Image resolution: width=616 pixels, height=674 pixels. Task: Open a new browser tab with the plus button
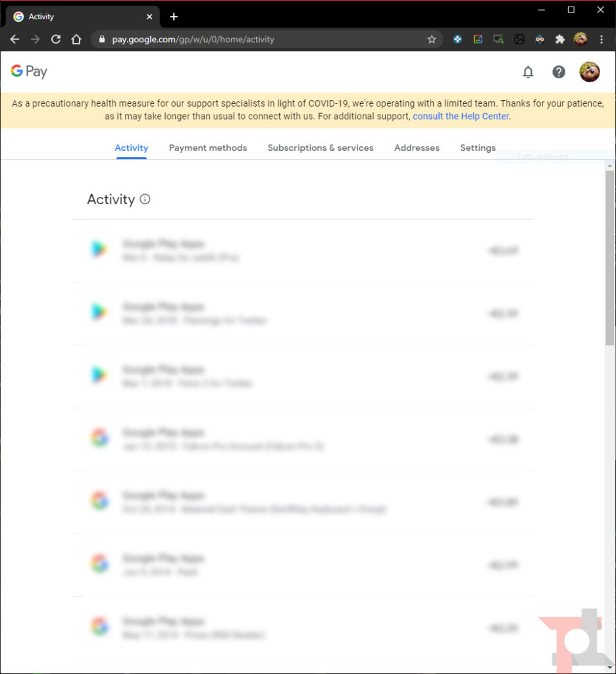[x=173, y=16]
